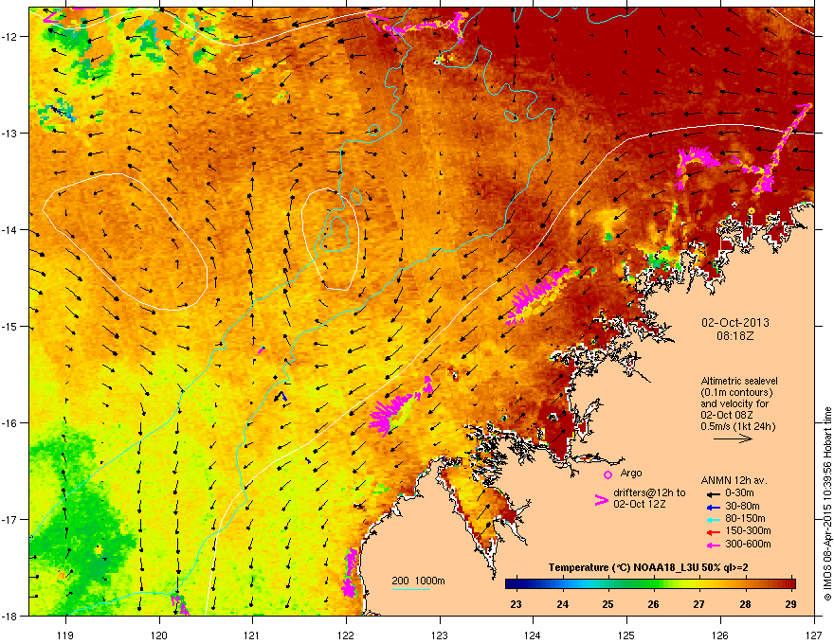Click the colorbar value '24'
The width and height of the screenshot is (834, 644).
[x=562, y=604]
